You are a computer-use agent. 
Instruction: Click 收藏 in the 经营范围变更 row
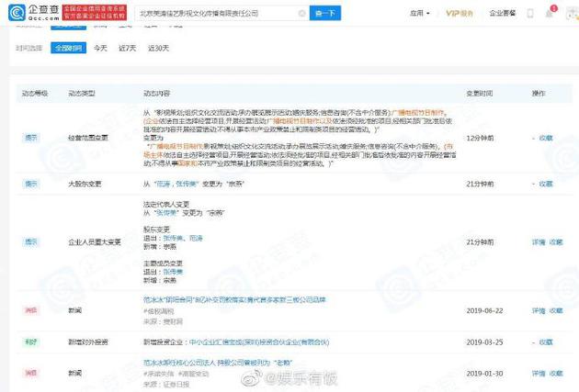[x=546, y=138]
